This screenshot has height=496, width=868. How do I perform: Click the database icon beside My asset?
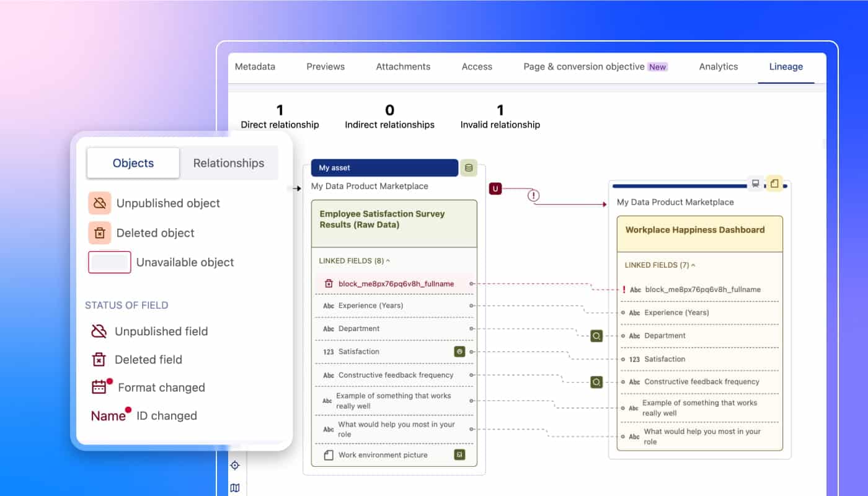pyautogui.click(x=468, y=168)
